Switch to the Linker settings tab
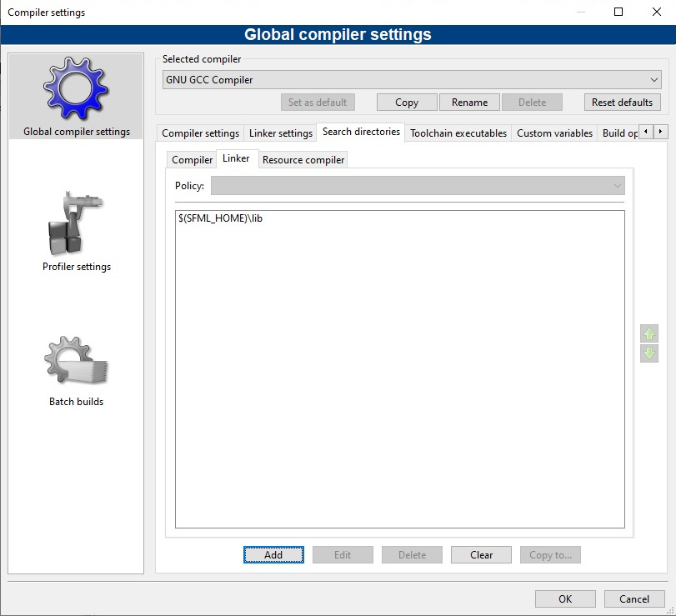Screen dimensions: 676x616 click(x=281, y=133)
